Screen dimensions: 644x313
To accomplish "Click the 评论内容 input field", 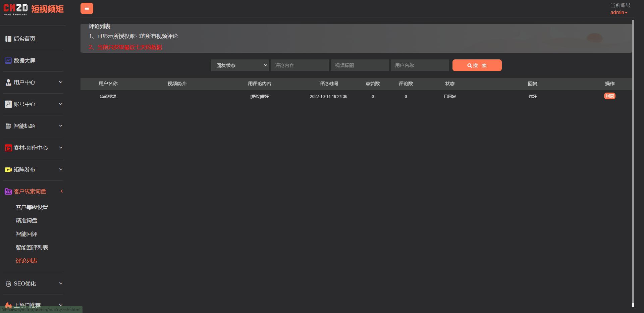I will pyautogui.click(x=300, y=65).
